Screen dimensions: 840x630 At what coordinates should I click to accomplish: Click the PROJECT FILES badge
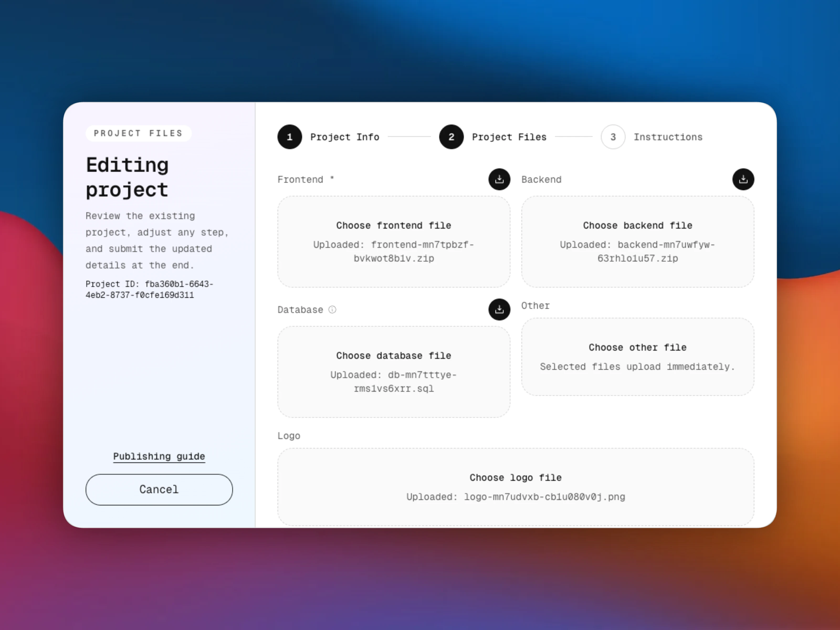tap(138, 133)
